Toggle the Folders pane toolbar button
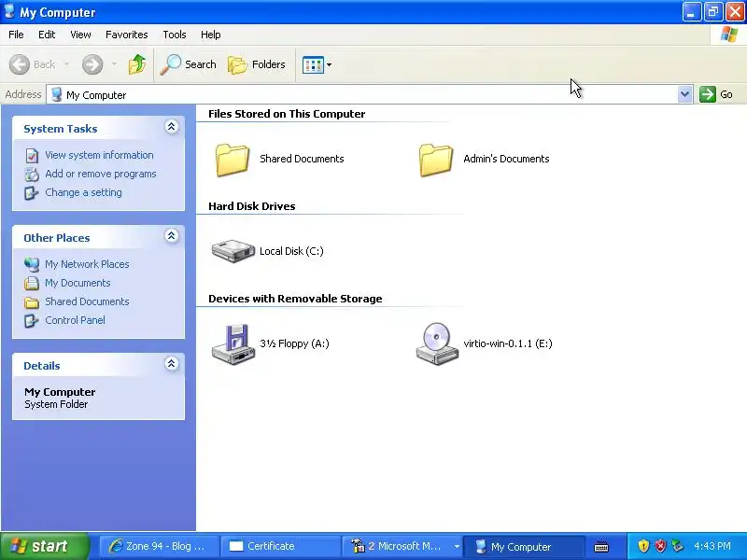Image resolution: width=747 pixels, height=560 pixels. tap(257, 64)
